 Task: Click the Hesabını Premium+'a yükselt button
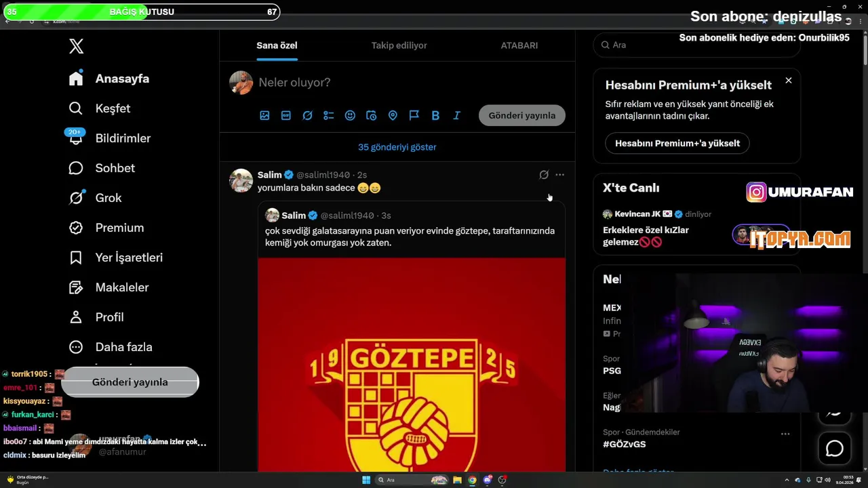tap(677, 143)
